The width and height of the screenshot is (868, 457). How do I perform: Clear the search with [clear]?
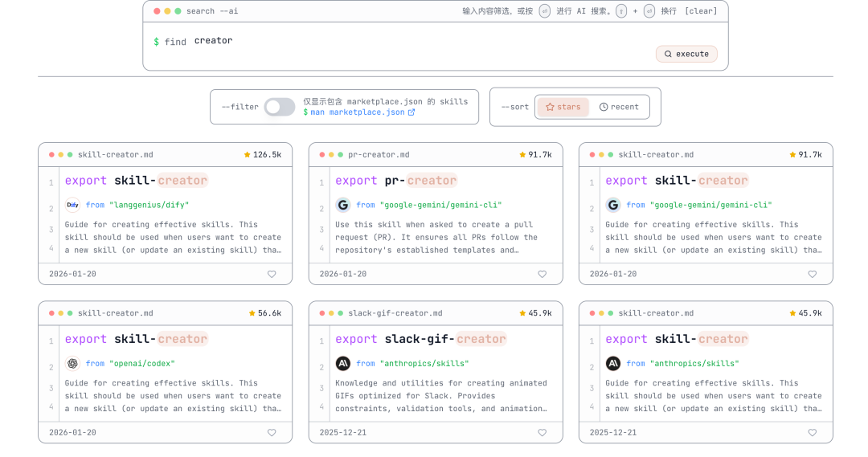click(701, 11)
